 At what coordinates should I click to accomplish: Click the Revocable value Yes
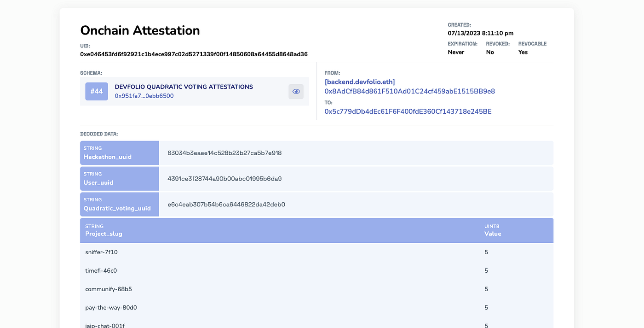[x=523, y=52]
